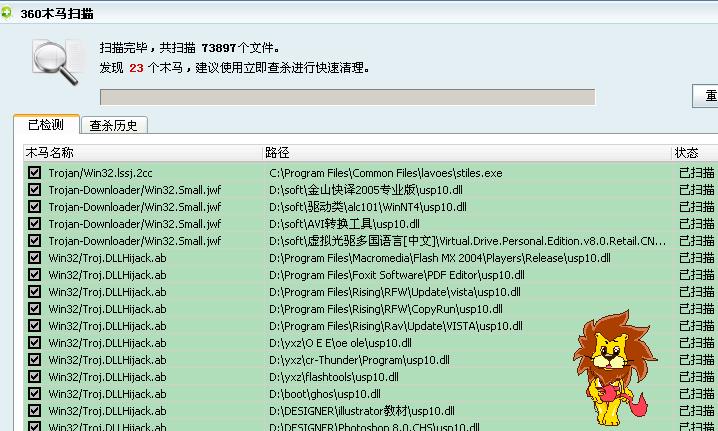The width and height of the screenshot is (718, 431).
Task: Uncheck checkbox for Foxit Software PDF Editor row
Action: tap(34, 274)
